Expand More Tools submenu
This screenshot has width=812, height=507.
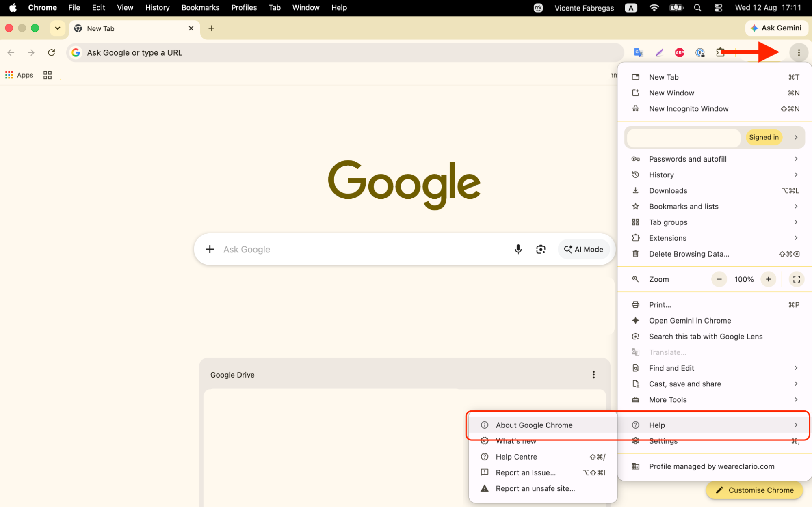[x=714, y=400]
